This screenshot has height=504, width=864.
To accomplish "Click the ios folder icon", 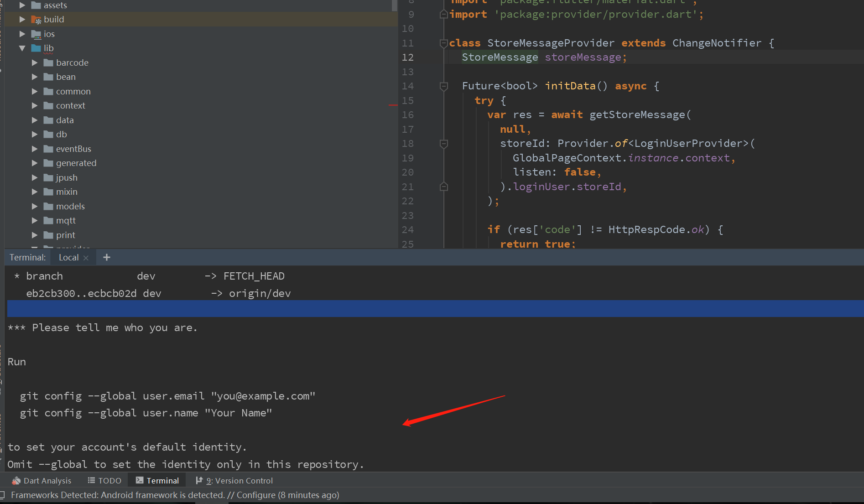I will pyautogui.click(x=36, y=34).
